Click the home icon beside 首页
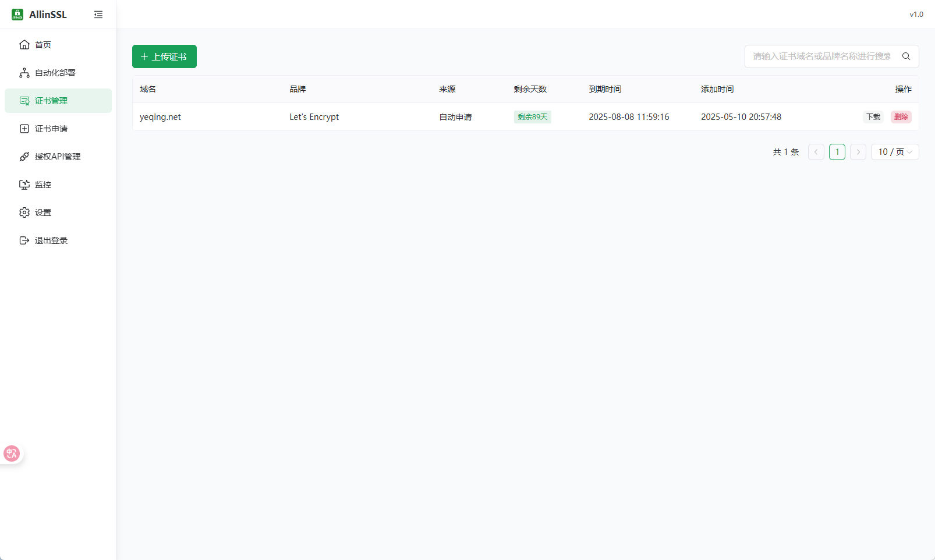935x560 pixels. (x=24, y=45)
